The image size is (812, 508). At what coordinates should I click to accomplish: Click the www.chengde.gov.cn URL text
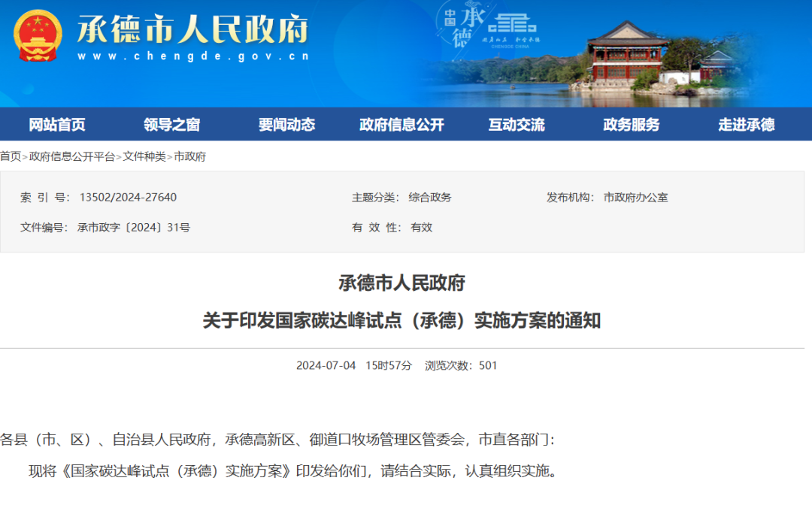(x=192, y=56)
